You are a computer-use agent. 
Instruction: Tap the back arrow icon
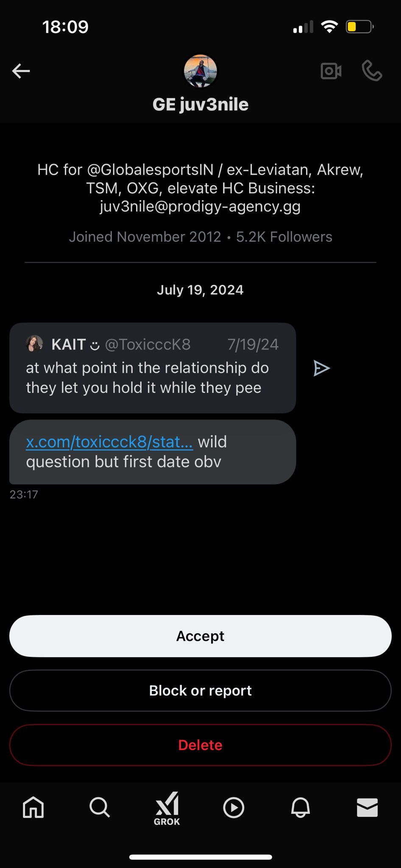21,71
